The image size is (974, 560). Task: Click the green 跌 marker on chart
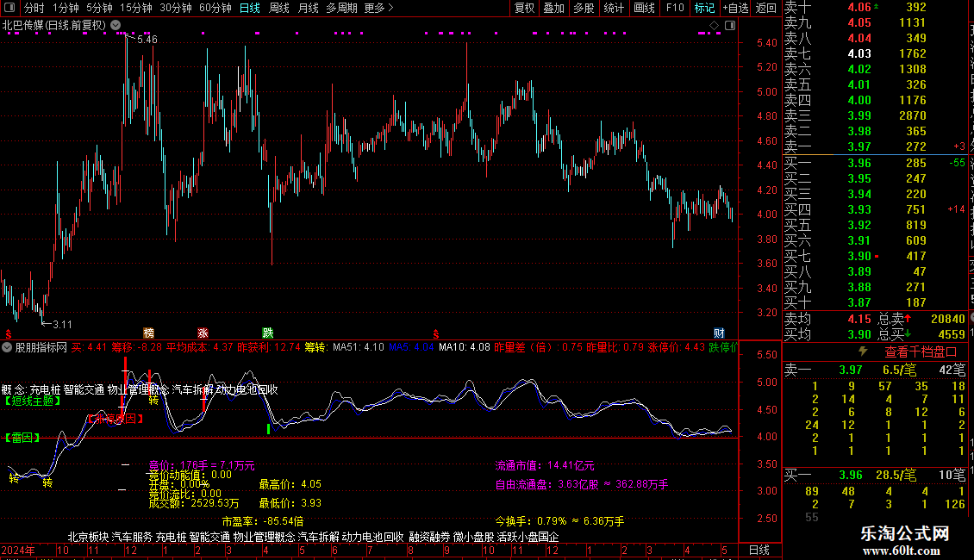click(x=268, y=333)
